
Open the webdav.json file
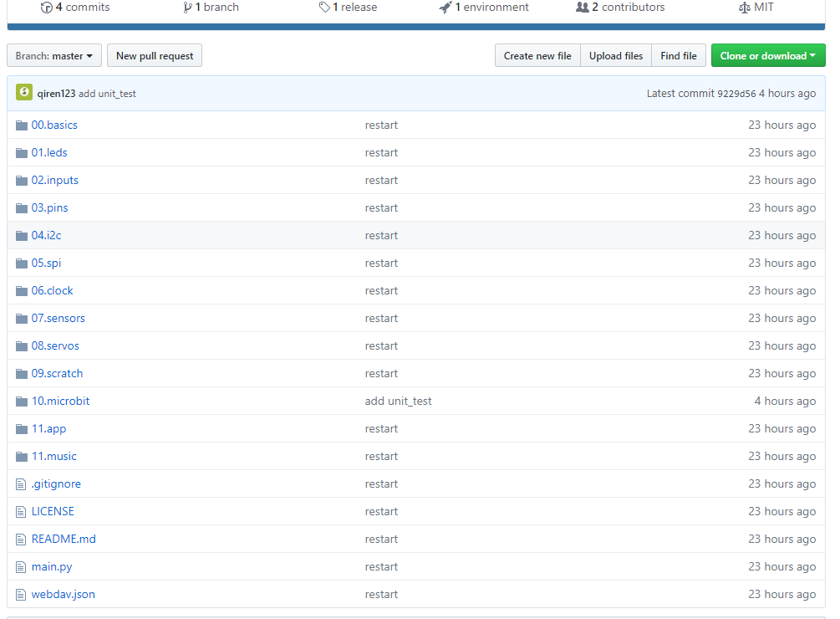[64, 595]
